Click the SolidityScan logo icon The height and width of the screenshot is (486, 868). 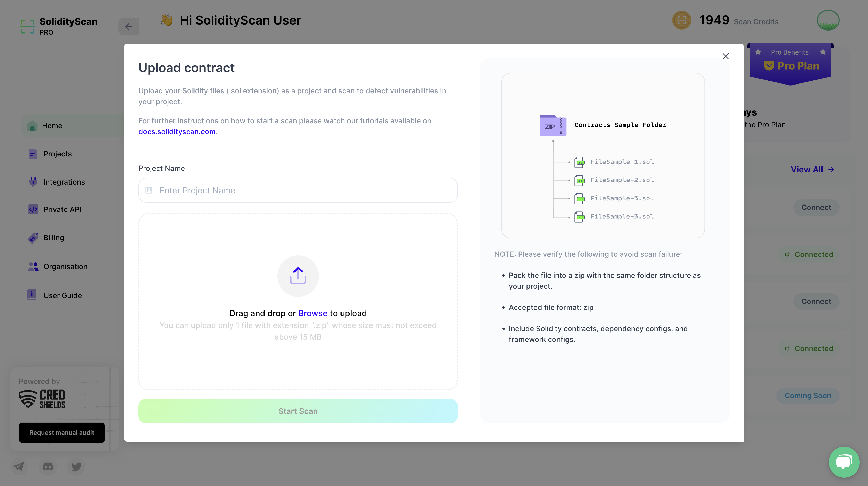[27, 26]
